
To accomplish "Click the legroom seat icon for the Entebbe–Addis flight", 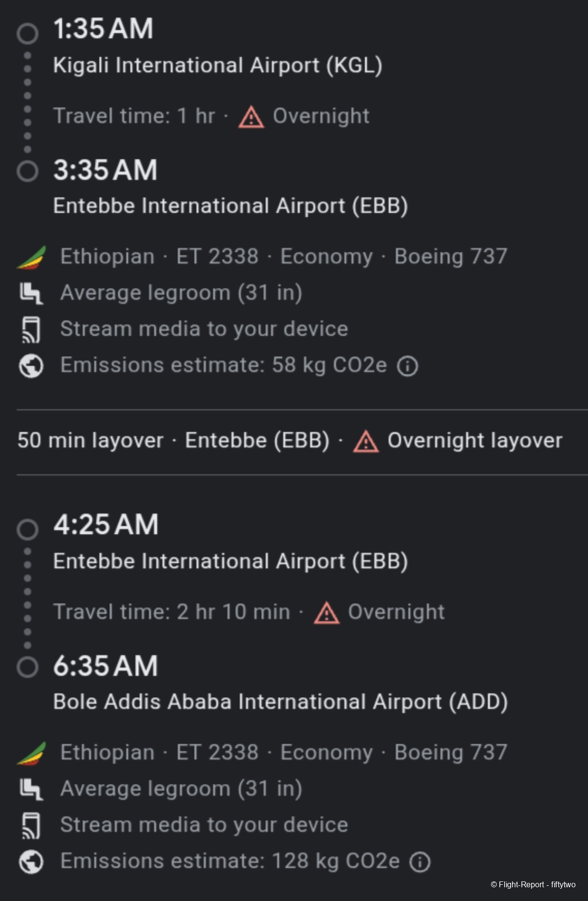I will pyautogui.click(x=31, y=789).
